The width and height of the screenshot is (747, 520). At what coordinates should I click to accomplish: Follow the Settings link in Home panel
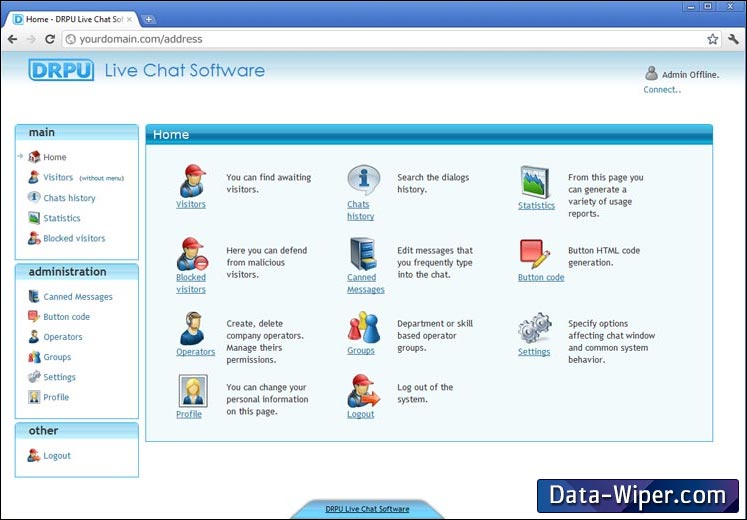pyautogui.click(x=534, y=351)
